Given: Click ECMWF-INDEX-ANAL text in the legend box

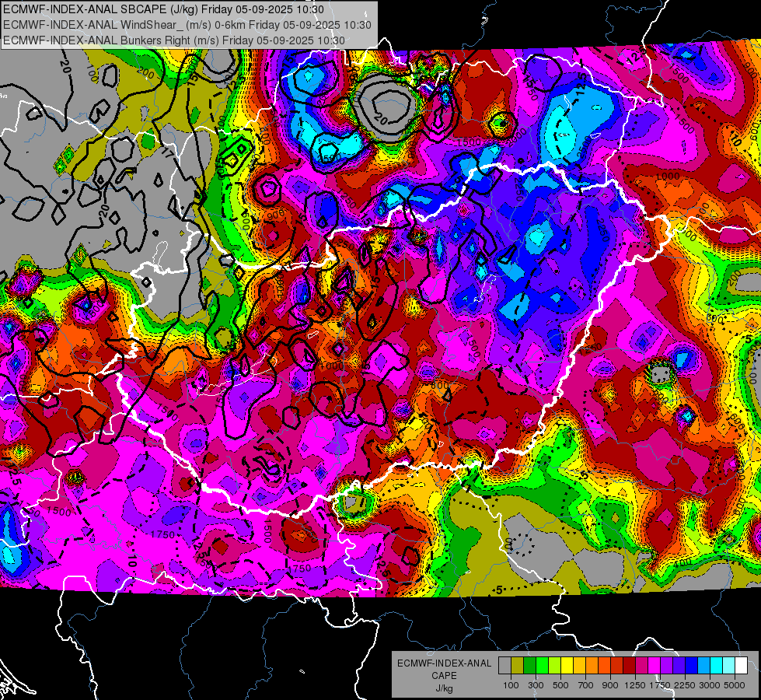Looking at the screenshot, I should point(444,663).
